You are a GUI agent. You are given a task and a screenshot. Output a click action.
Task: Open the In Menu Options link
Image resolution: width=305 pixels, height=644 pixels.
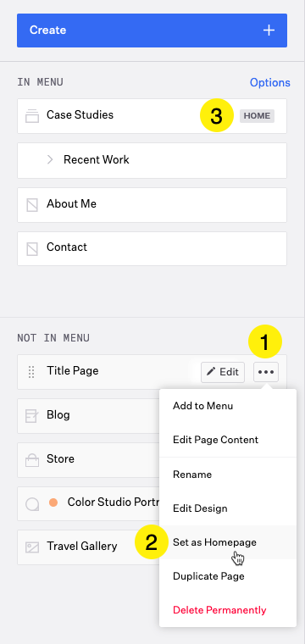coord(270,82)
